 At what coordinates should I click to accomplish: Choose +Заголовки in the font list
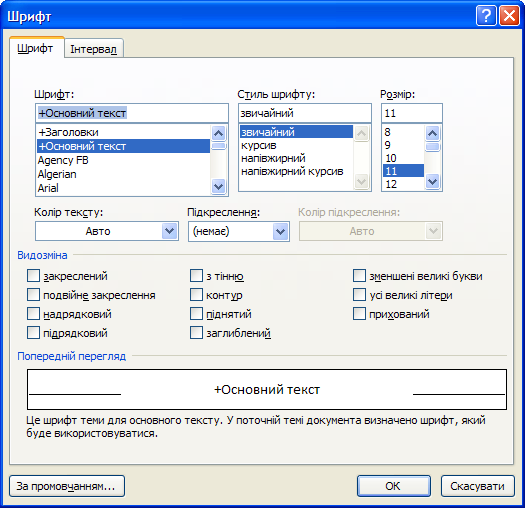click(123, 132)
